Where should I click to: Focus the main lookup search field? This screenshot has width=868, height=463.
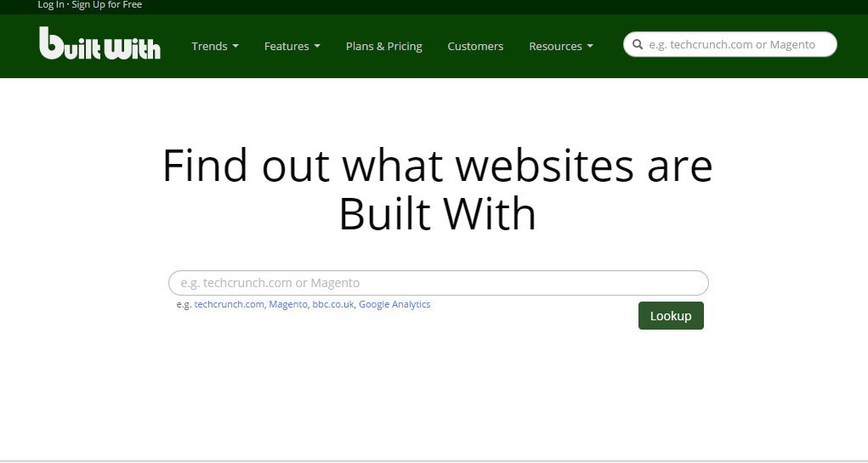pos(439,283)
